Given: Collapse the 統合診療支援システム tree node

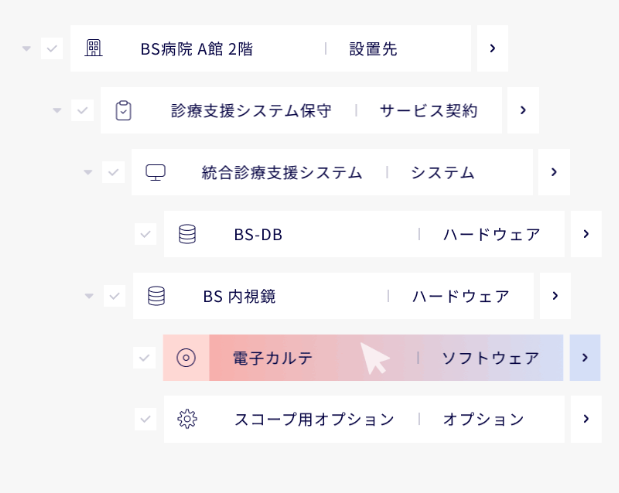Looking at the screenshot, I should [x=88, y=173].
